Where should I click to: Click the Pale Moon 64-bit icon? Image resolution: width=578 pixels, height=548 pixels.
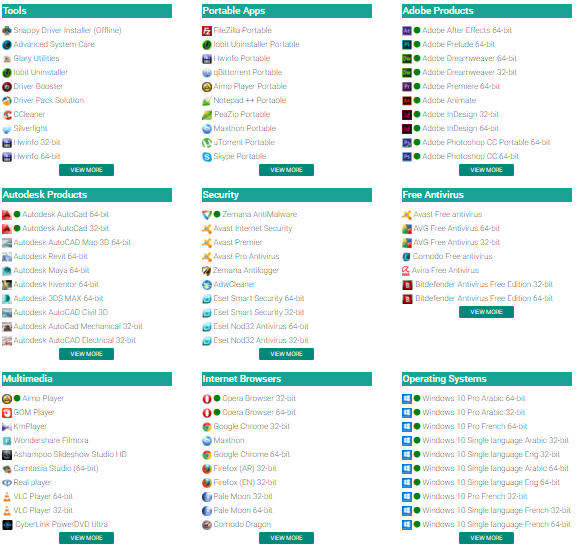coord(207,510)
